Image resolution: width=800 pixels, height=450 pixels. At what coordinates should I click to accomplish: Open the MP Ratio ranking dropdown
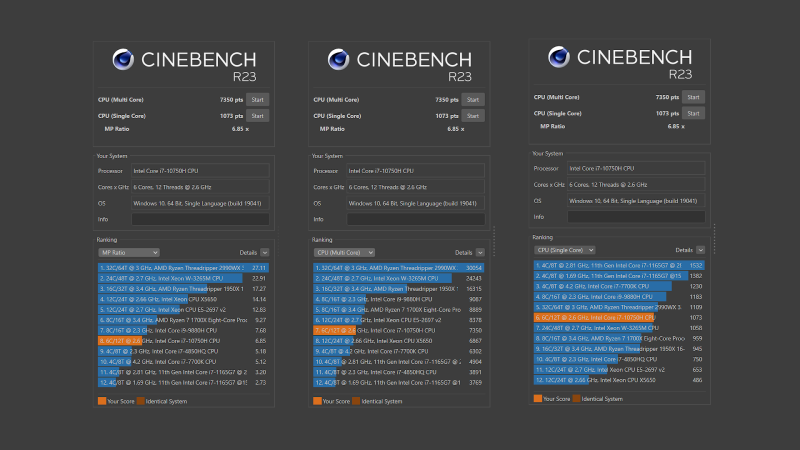click(129, 253)
